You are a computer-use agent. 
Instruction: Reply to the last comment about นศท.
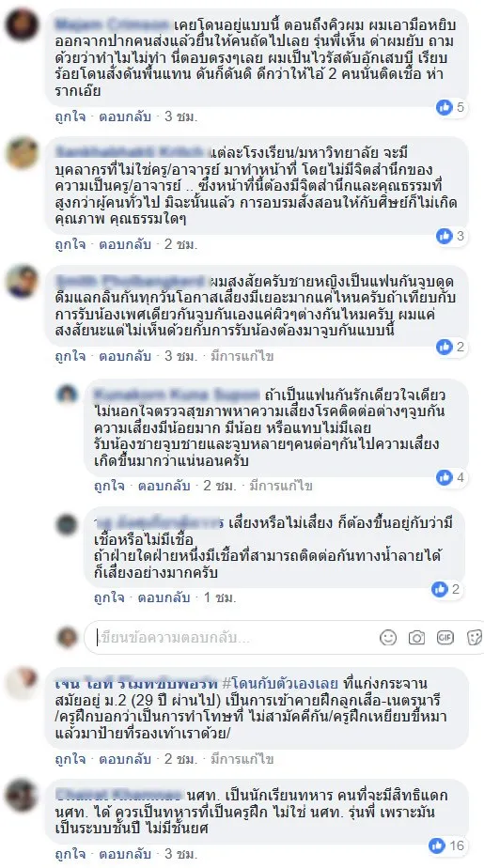[x=125, y=855]
